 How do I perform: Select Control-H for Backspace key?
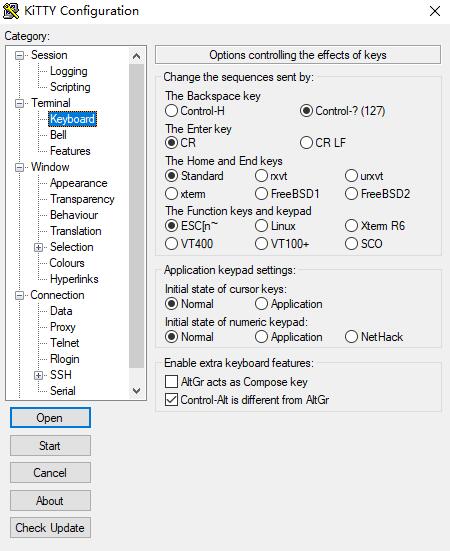(171, 111)
